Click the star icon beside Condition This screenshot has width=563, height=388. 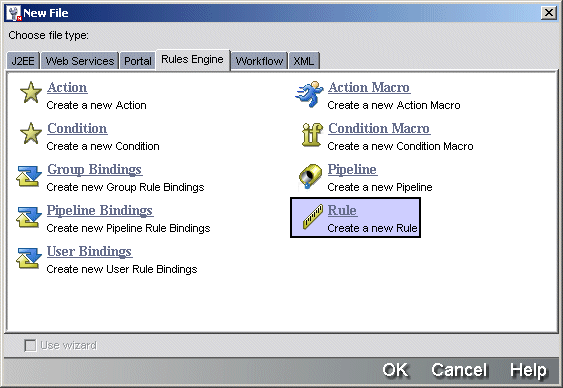pos(31,134)
